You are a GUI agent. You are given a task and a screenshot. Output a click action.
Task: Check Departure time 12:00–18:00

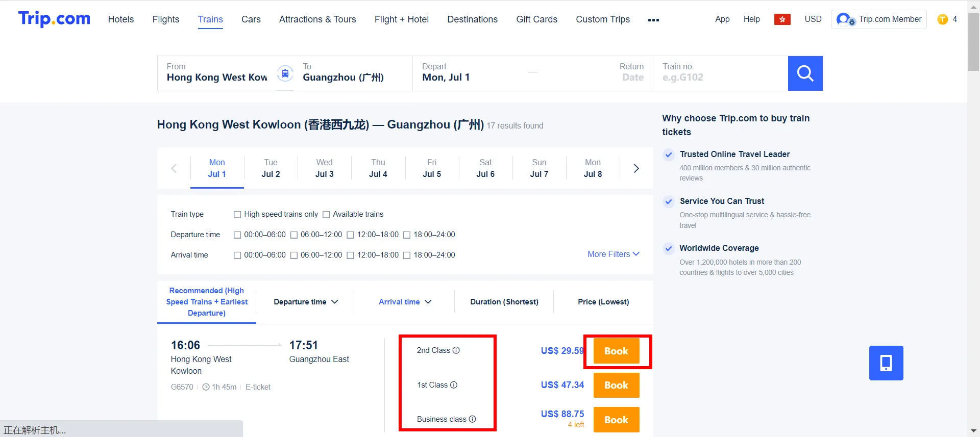351,235
